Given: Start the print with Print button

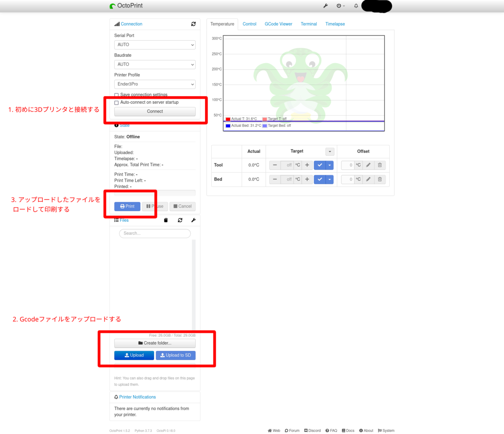Looking at the screenshot, I should pos(127,206).
